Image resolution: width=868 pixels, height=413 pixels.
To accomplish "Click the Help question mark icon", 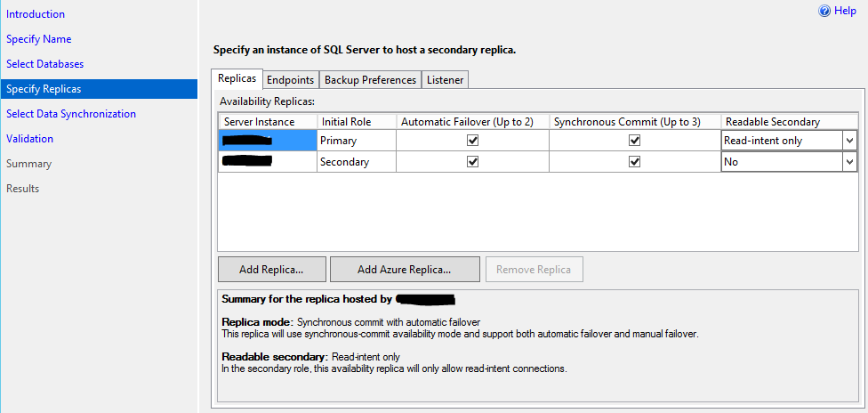I will pos(824,11).
